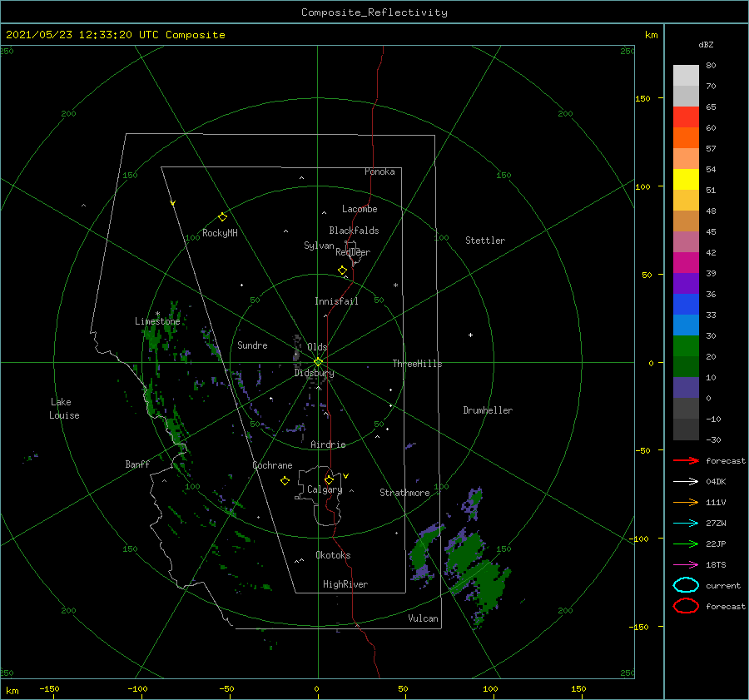Click the Limestone label

click(x=157, y=321)
